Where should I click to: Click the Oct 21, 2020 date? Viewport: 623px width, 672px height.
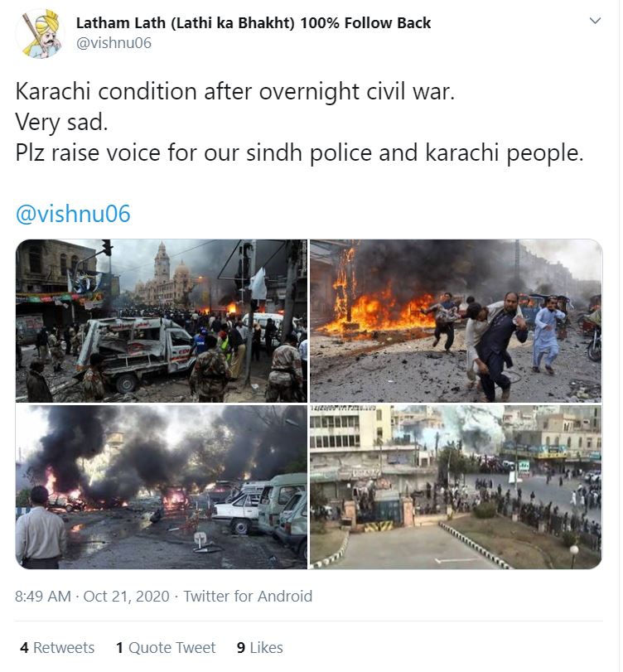pos(127,596)
